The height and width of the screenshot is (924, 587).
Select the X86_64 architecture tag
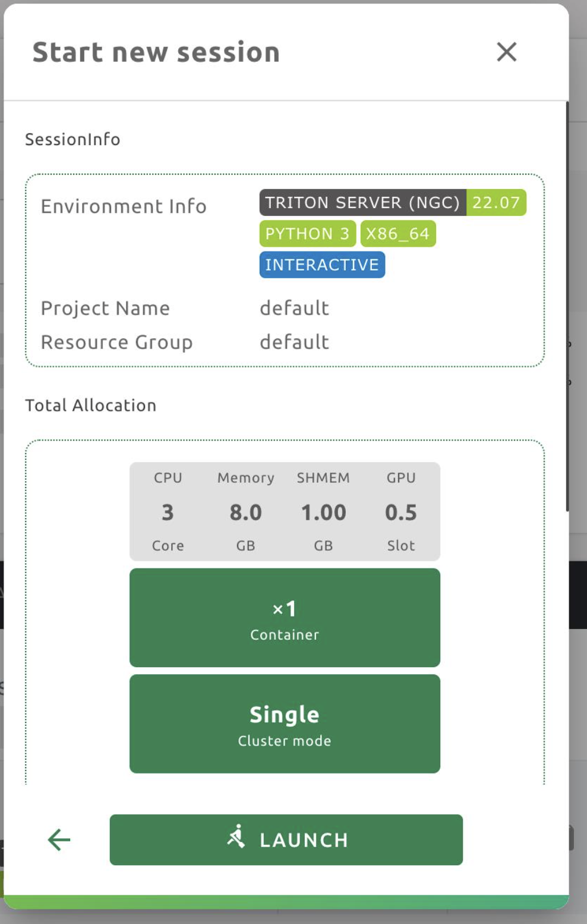[x=398, y=233]
